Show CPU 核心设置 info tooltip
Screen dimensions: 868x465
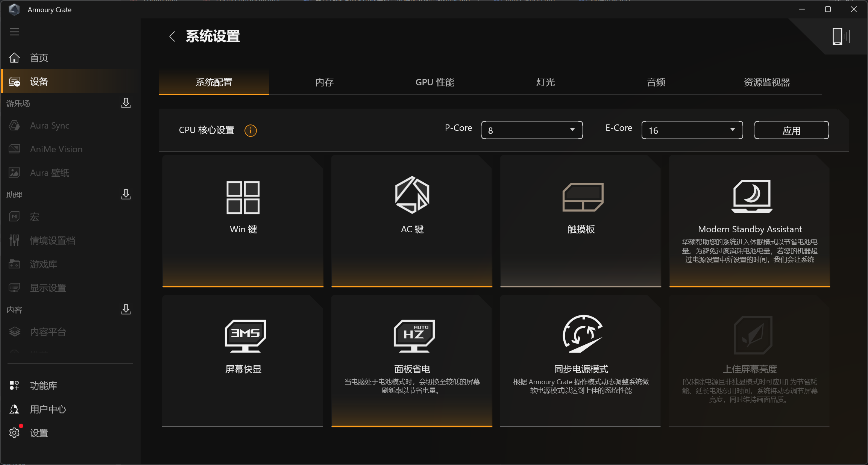click(250, 130)
